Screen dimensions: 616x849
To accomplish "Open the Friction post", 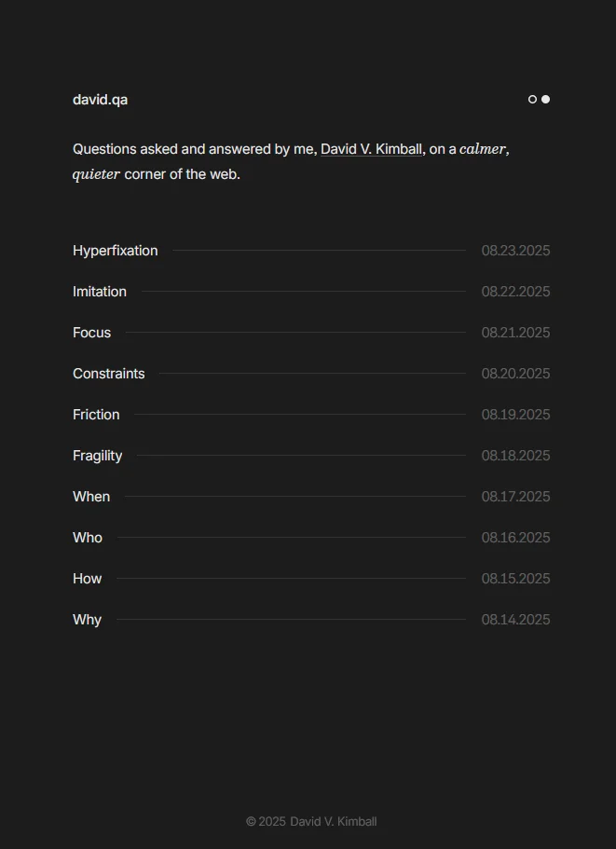I will 96,415.
